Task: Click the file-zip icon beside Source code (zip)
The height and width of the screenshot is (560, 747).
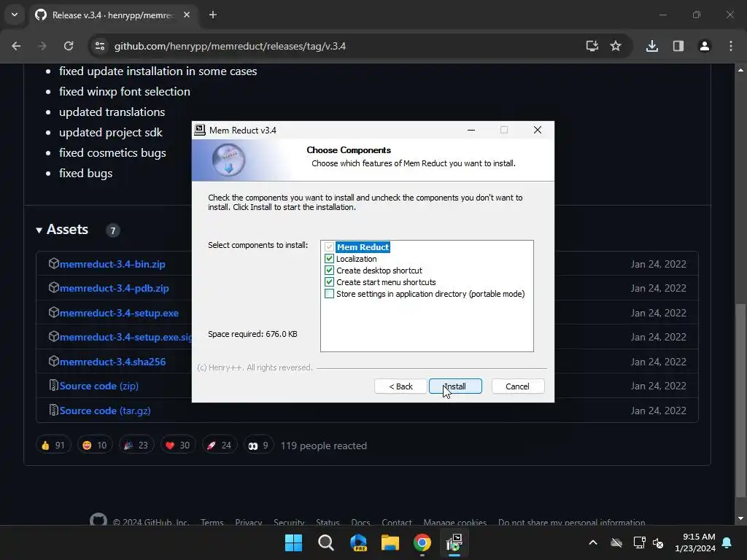Action: (x=53, y=385)
